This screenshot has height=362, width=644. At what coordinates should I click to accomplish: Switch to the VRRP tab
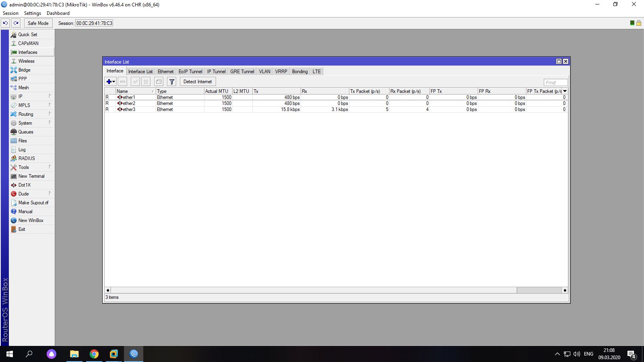click(281, 72)
